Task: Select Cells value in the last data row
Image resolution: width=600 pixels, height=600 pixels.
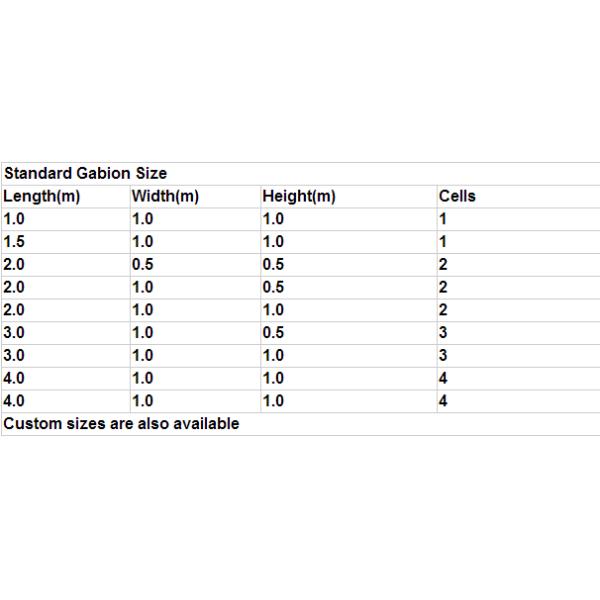Action: pyautogui.click(x=443, y=401)
